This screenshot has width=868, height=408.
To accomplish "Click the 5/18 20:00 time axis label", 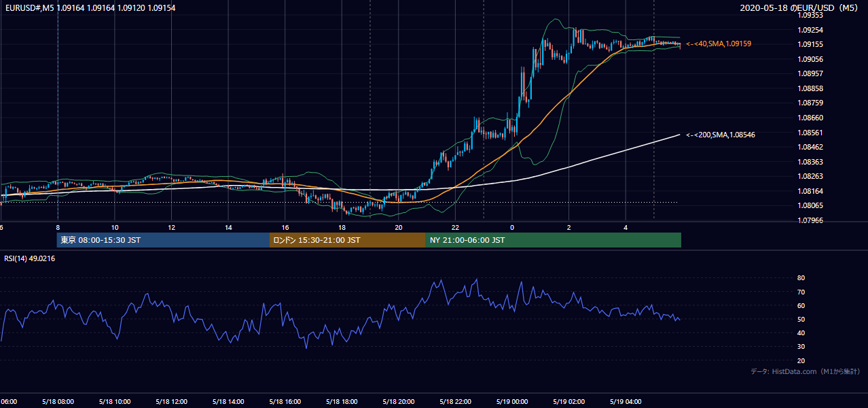I will tap(398, 402).
